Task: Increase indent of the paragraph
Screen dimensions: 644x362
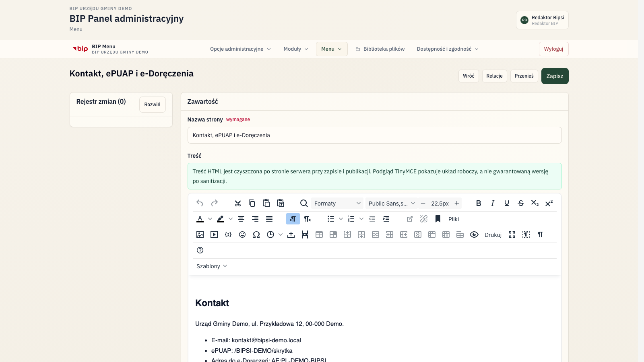Action: (386, 219)
